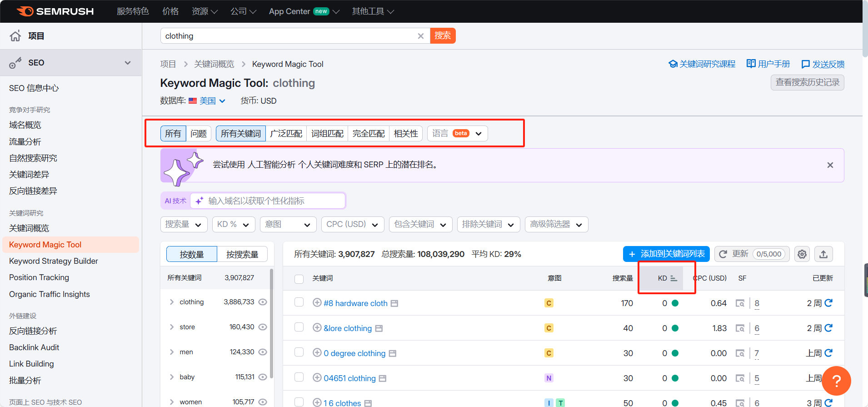Refresh the 0 degree clothing row

click(x=828, y=353)
